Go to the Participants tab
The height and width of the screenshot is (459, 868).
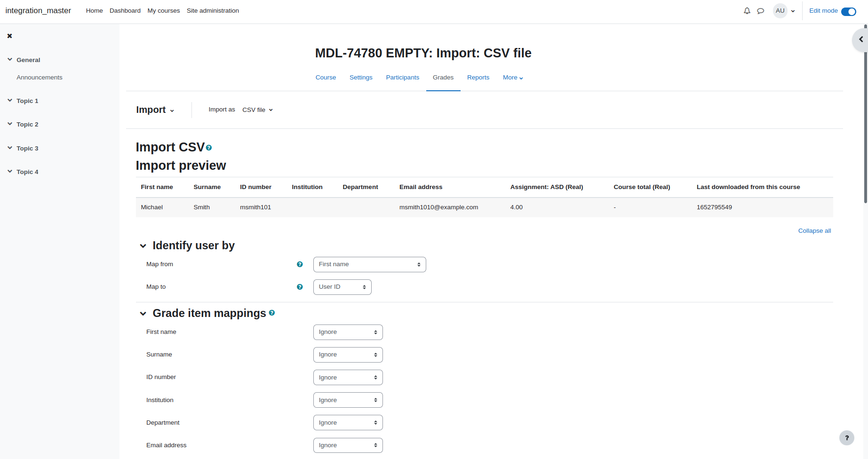[403, 78]
